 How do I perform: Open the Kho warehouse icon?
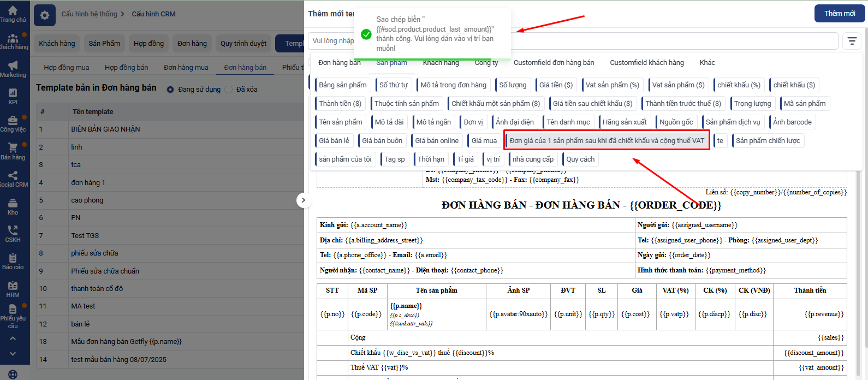click(13, 206)
